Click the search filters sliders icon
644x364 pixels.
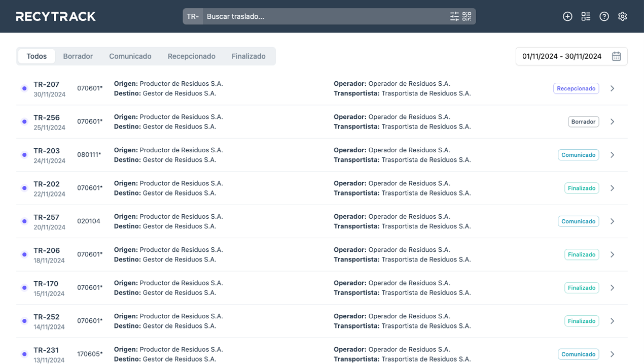pos(455,16)
